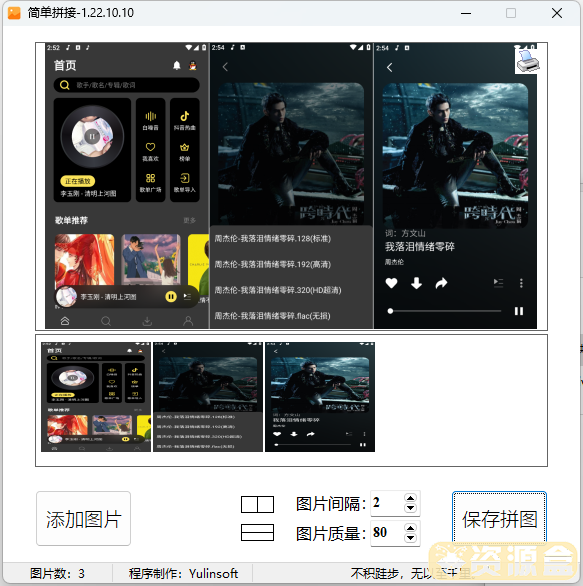Click the 添加图片 button
The width and height of the screenshot is (583, 586).
point(83,518)
